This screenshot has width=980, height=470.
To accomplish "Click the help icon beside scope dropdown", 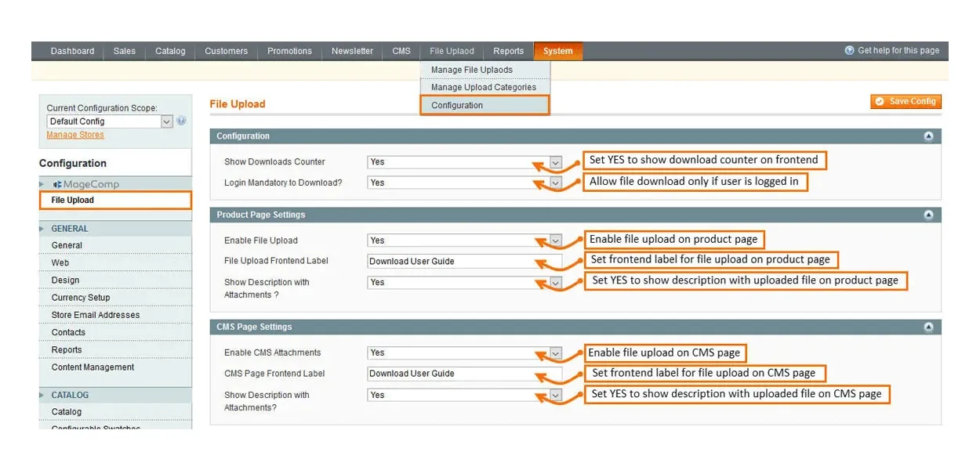I will click(x=182, y=121).
